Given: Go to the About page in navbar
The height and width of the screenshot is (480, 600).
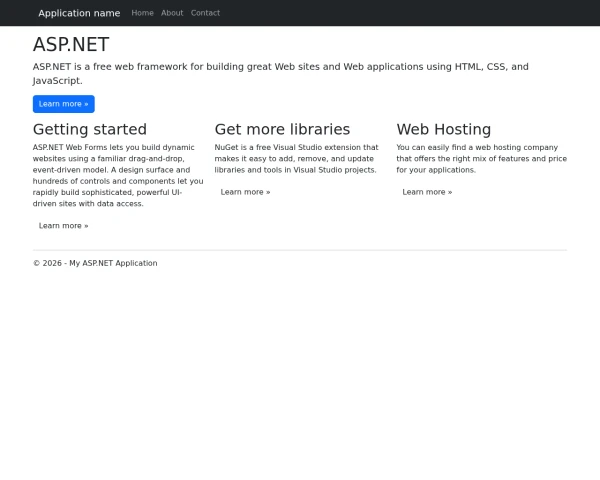Looking at the screenshot, I should pyautogui.click(x=172, y=13).
